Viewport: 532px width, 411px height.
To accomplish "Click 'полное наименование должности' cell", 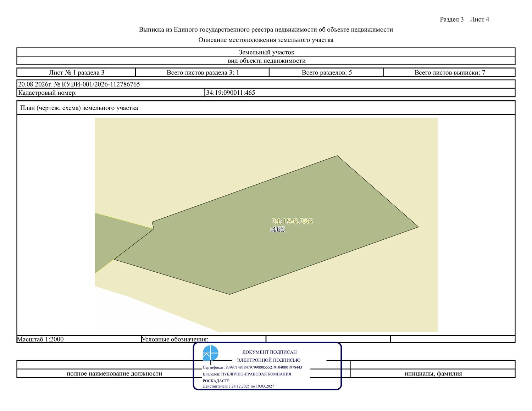I will [x=114, y=373].
